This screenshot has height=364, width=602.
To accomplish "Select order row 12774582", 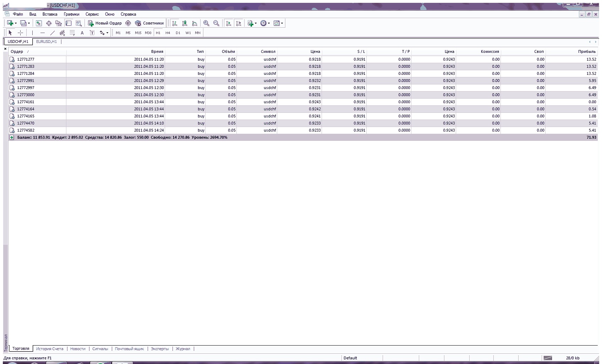I will (303, 130).
